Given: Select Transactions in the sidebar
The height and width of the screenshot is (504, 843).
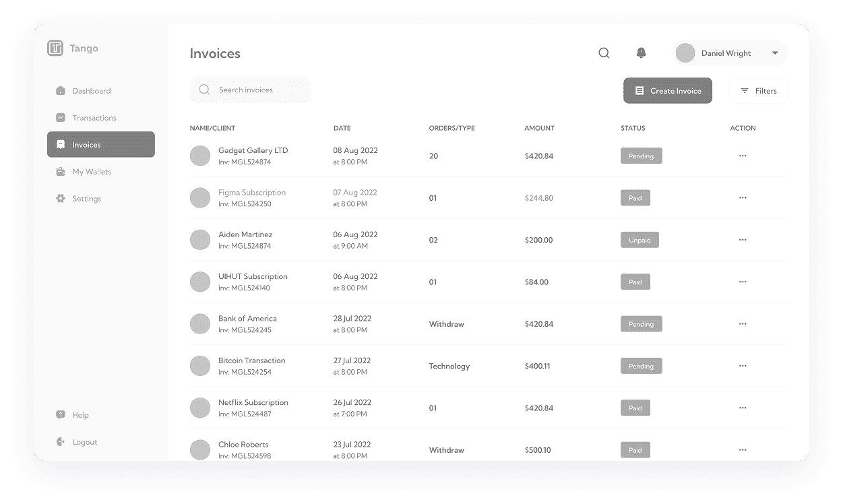Looking at the screenshot, I should point(94,118).
